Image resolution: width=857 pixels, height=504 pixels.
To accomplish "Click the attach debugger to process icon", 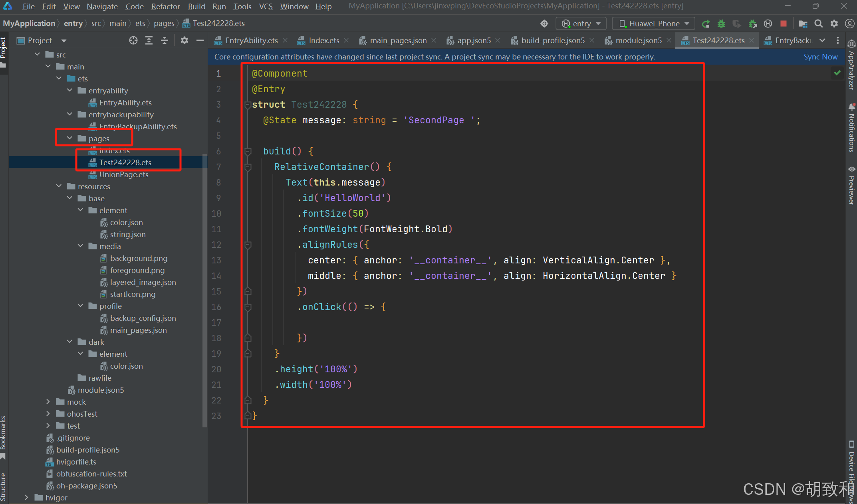I will coord(752,24).
